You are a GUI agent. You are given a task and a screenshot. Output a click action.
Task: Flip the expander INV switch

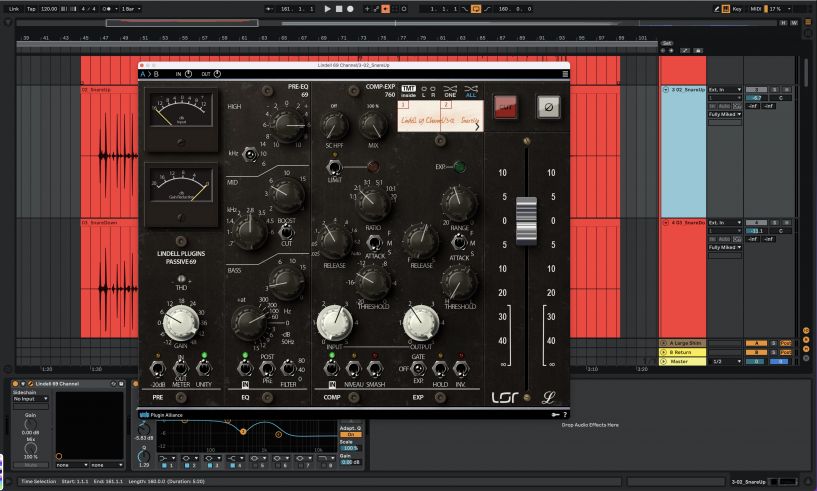coord(461,369)
